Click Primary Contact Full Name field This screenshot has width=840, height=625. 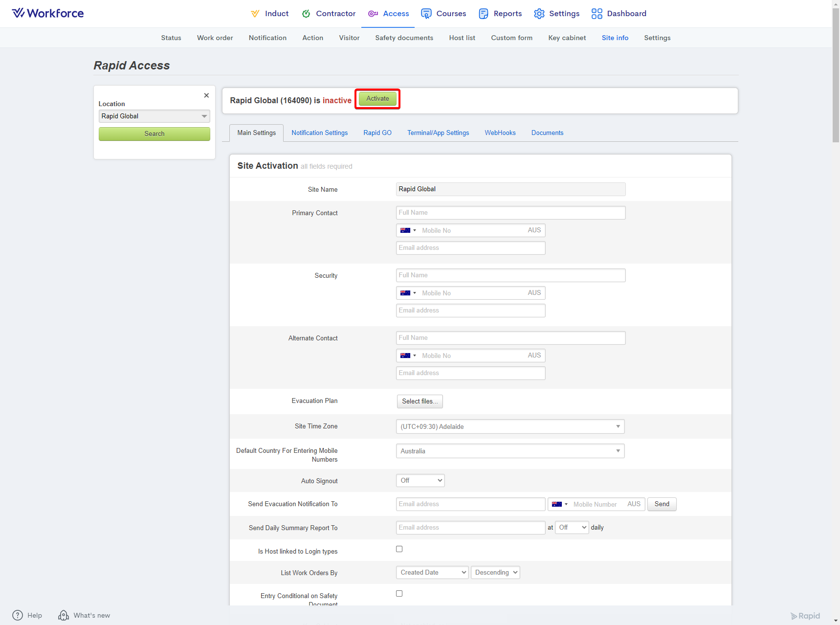[511, 213]
